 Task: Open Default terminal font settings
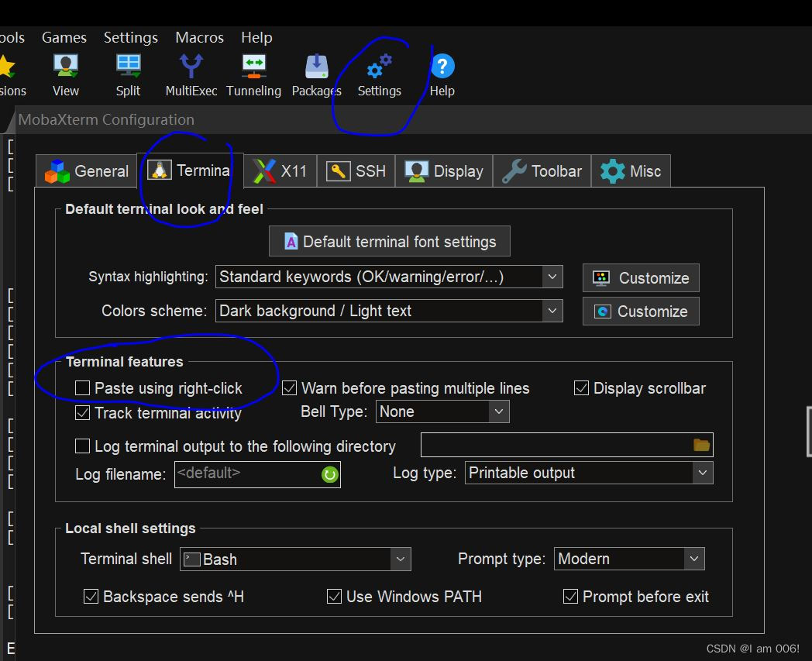[x=390, y=242]
